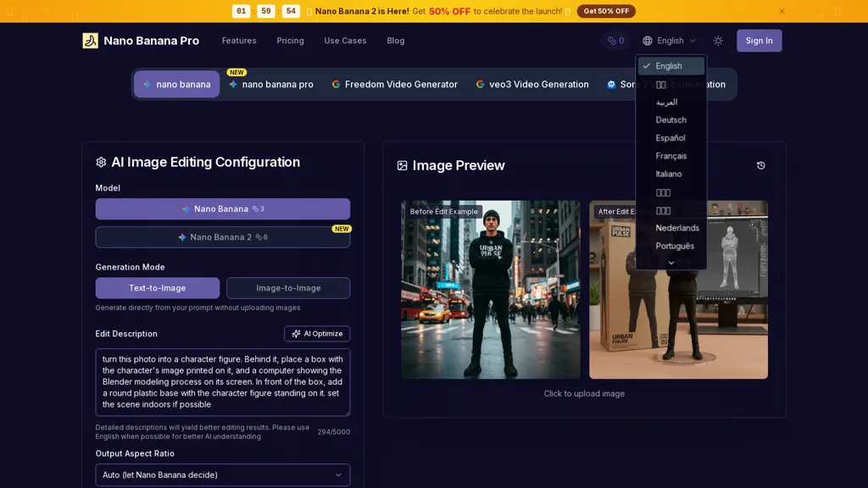Click the Nano Banana Pro logo icon

[90, 41]
